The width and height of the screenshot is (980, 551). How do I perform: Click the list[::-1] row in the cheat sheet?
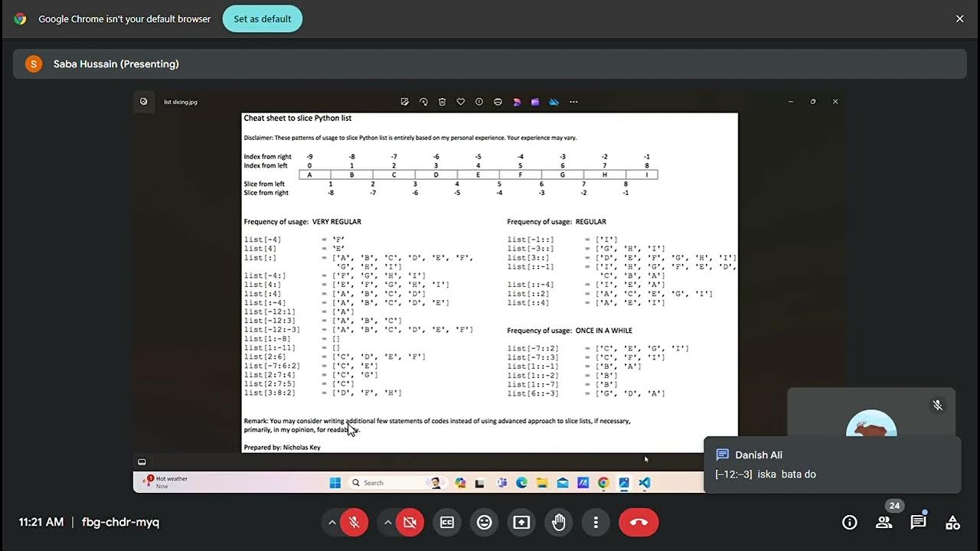(622, 271)
